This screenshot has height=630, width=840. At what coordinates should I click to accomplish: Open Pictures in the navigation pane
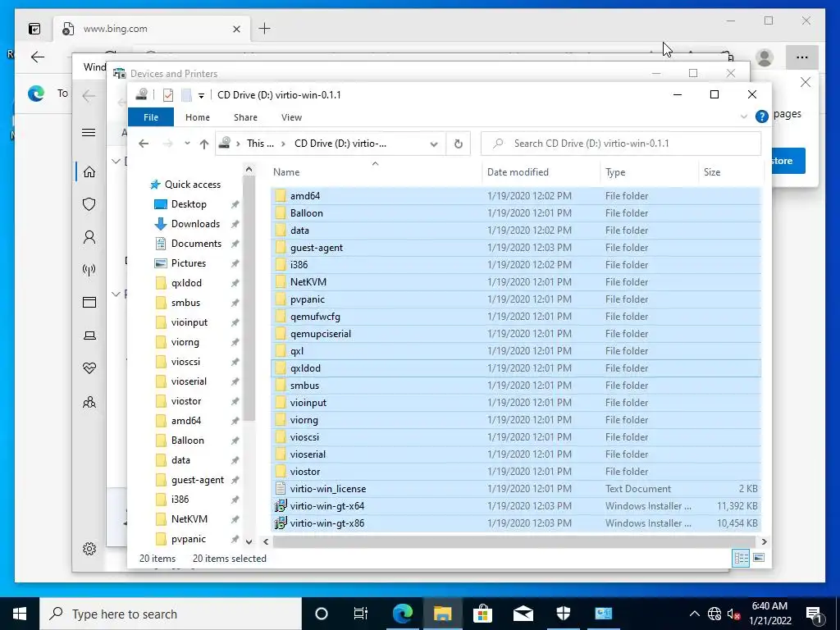click(x=180, y=263)
